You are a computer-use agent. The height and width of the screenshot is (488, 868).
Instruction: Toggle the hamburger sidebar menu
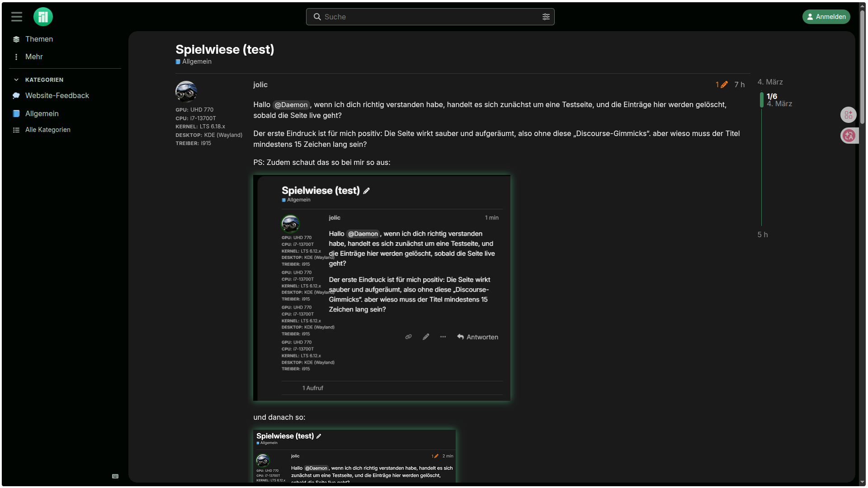coord(17,17)
